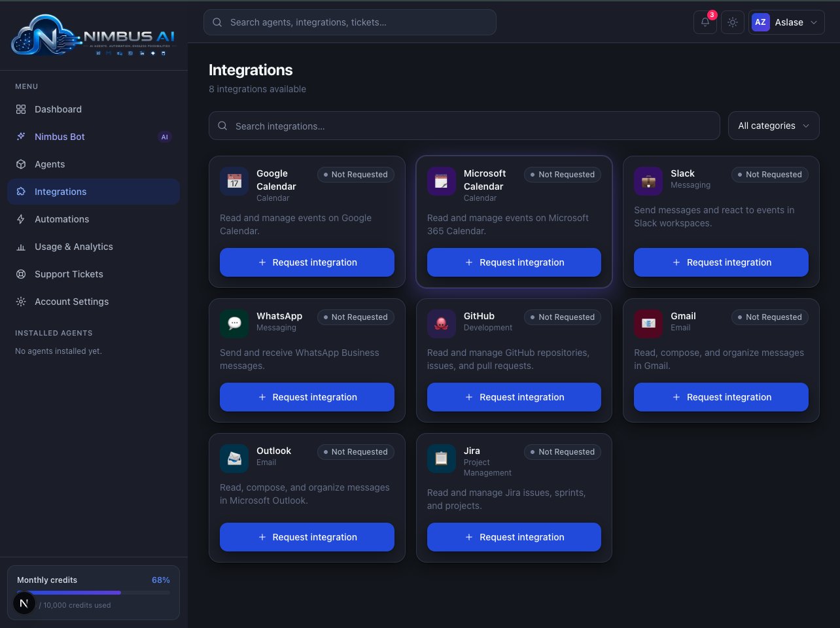Screen dimensions: 840x628
Task: Click Not Requested badge on Jira
Action: tap(563, 452)
